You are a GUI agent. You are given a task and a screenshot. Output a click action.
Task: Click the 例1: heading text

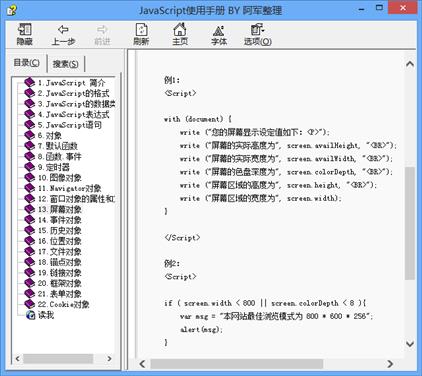172,80
